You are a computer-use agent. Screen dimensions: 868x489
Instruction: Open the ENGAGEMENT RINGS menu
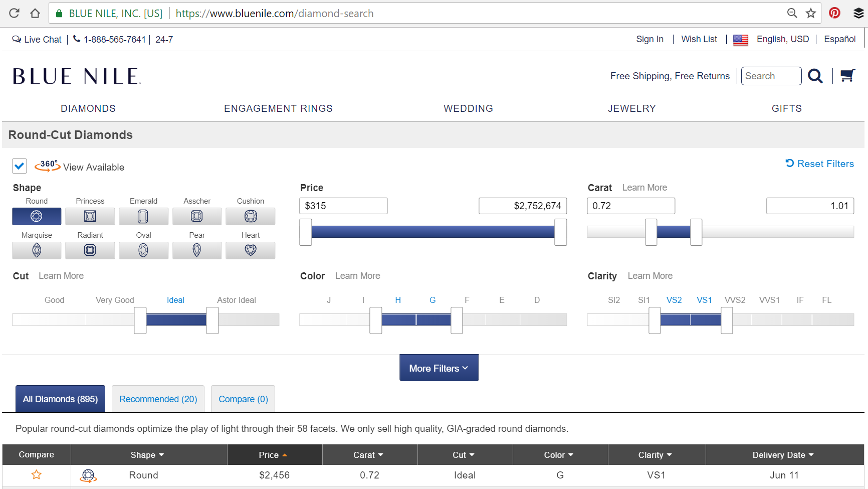(278, 108)
